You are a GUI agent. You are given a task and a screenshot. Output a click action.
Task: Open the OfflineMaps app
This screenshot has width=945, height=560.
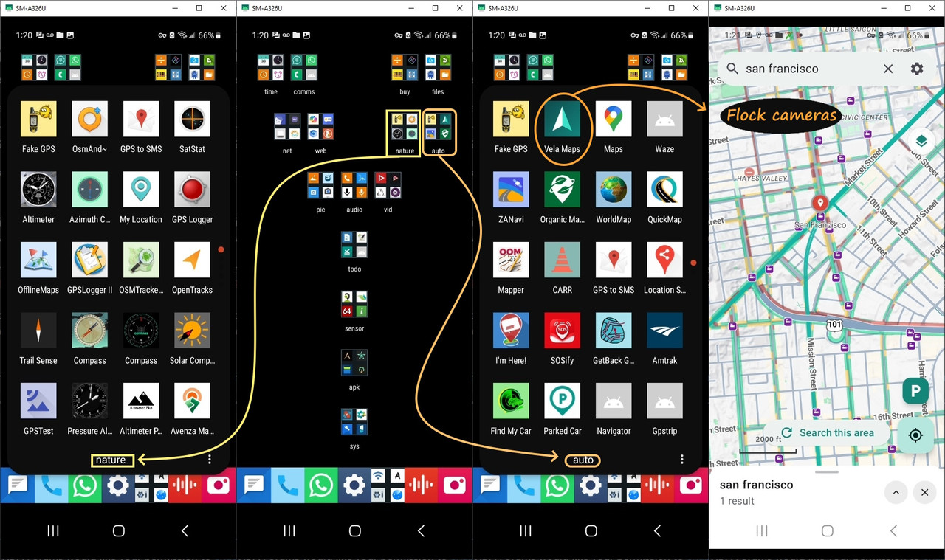point(38,260)
